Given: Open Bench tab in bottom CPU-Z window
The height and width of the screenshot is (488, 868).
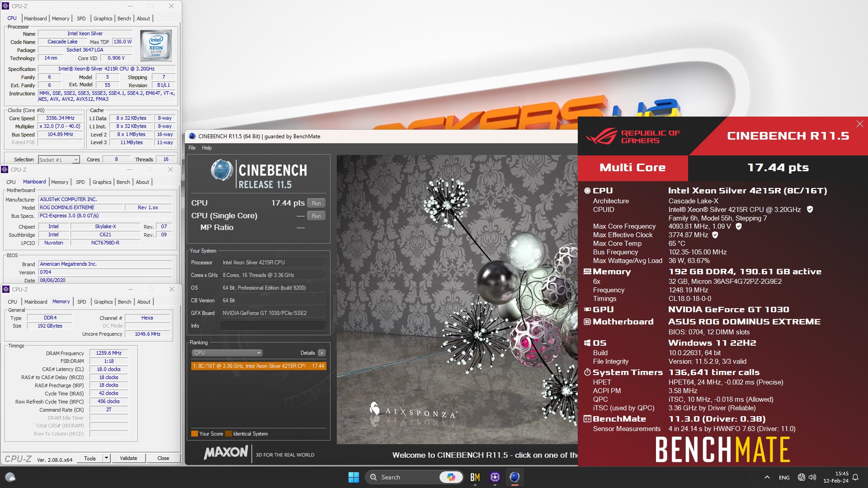Looking at the screenshot, I should click(x=124, y=302).
